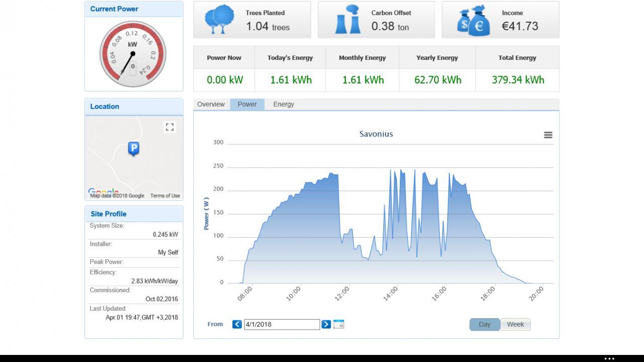Click the Installer value My Self

(x=168, y=253)
